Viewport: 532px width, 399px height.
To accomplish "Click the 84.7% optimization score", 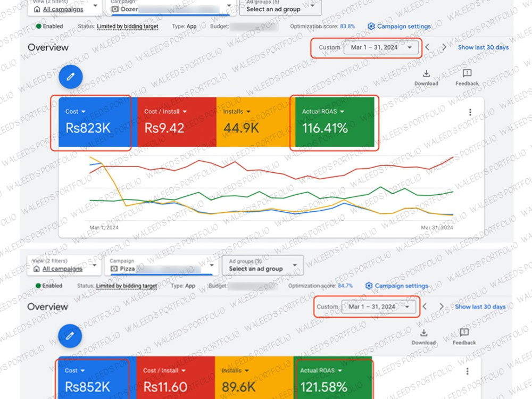I will (x=345, y=286).
